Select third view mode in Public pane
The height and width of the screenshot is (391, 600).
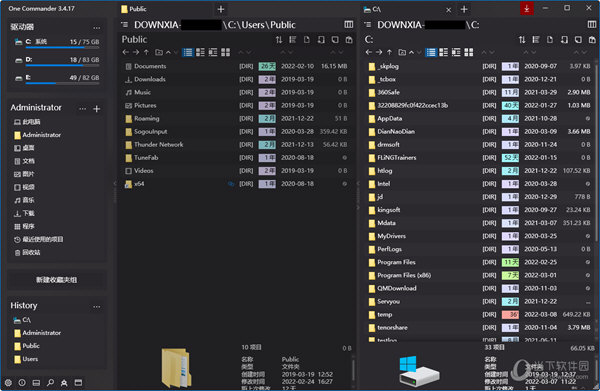[213, 52]
